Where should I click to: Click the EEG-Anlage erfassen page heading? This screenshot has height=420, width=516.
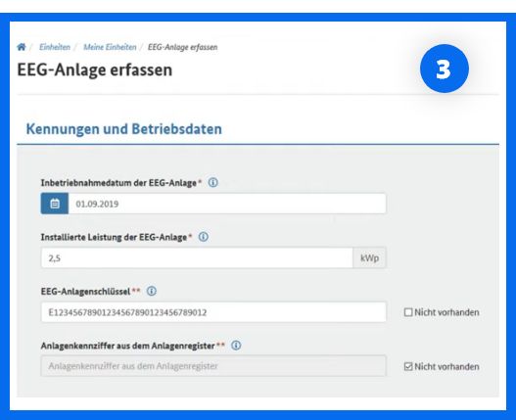pos(95,70)
